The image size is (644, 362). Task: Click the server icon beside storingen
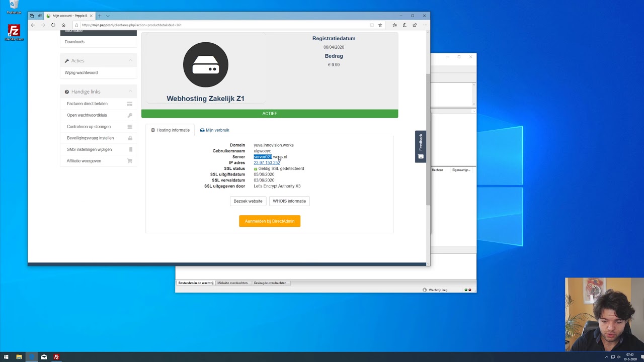point(130,127)
